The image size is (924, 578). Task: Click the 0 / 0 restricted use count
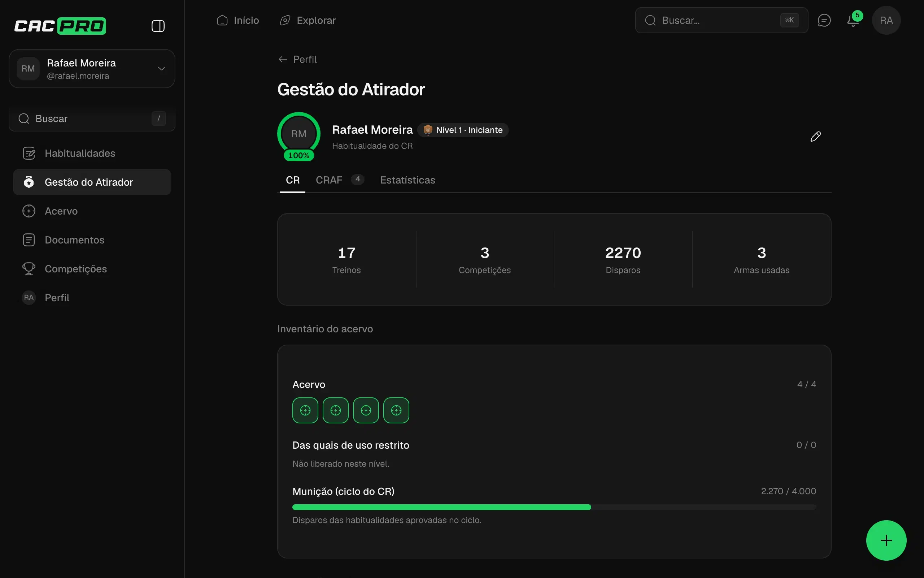click(x=806, y=445)
